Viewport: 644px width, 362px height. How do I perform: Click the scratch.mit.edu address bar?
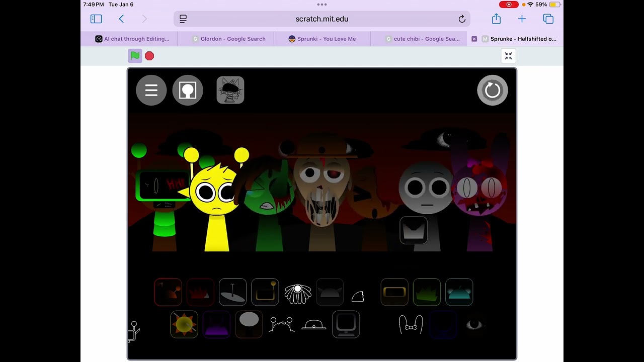pos(322,19)
